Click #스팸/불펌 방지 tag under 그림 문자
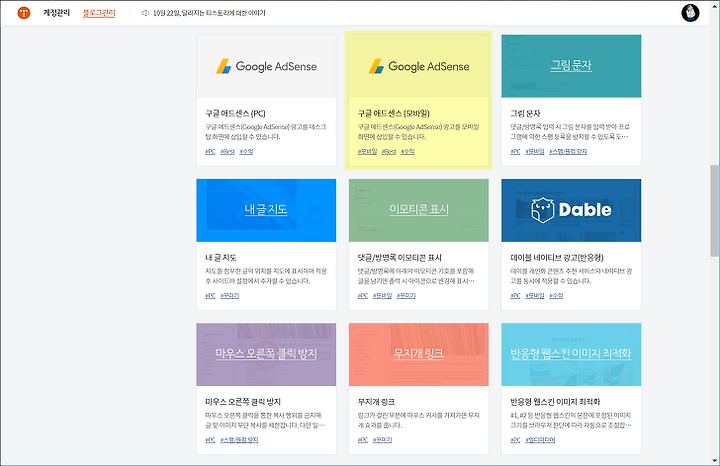Image resolution: width=720 pixels, height=466 pixels. (x=568, y=152)
